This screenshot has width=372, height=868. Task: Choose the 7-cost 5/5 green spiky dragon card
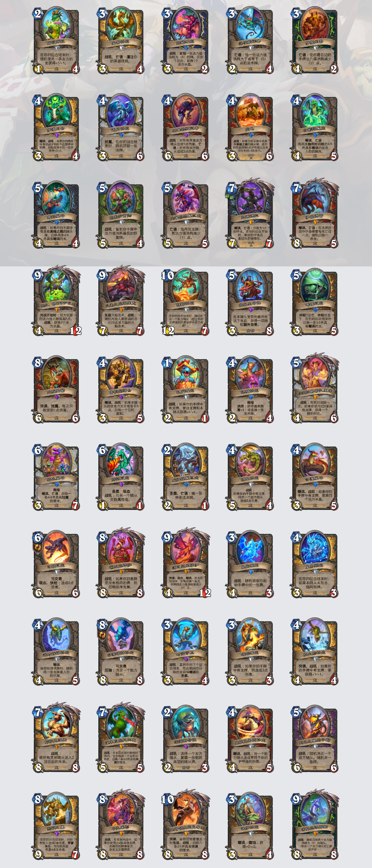121,739
